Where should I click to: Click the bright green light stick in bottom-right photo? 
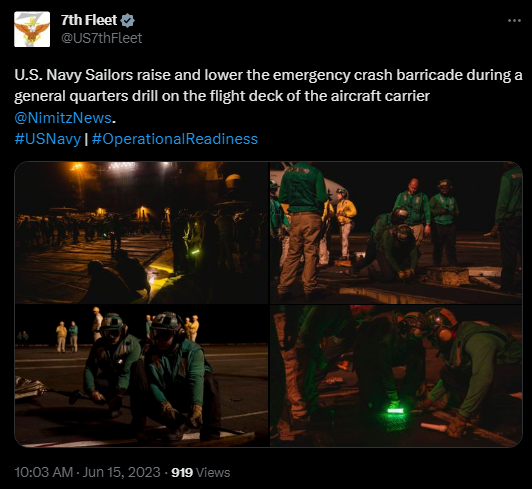(x=396, y=411)
